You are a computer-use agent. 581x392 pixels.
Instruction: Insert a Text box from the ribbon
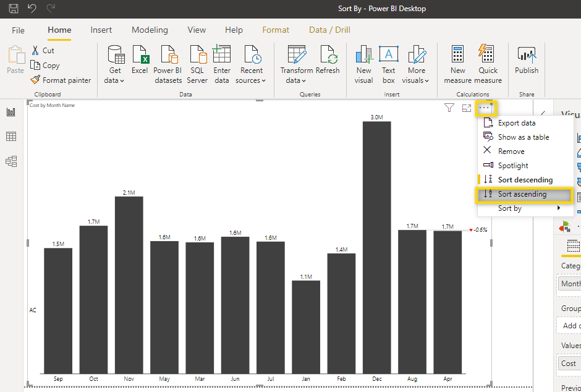(388, 62)
